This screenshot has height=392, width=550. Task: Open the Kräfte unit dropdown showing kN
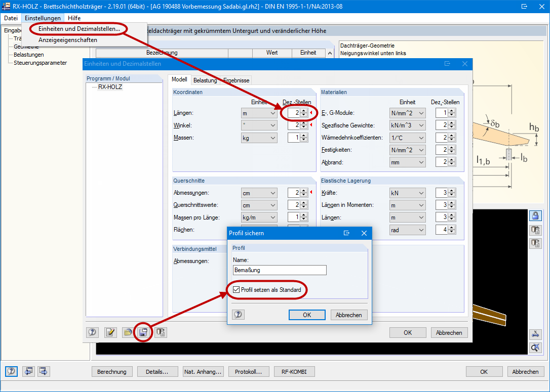click(408, 193)
